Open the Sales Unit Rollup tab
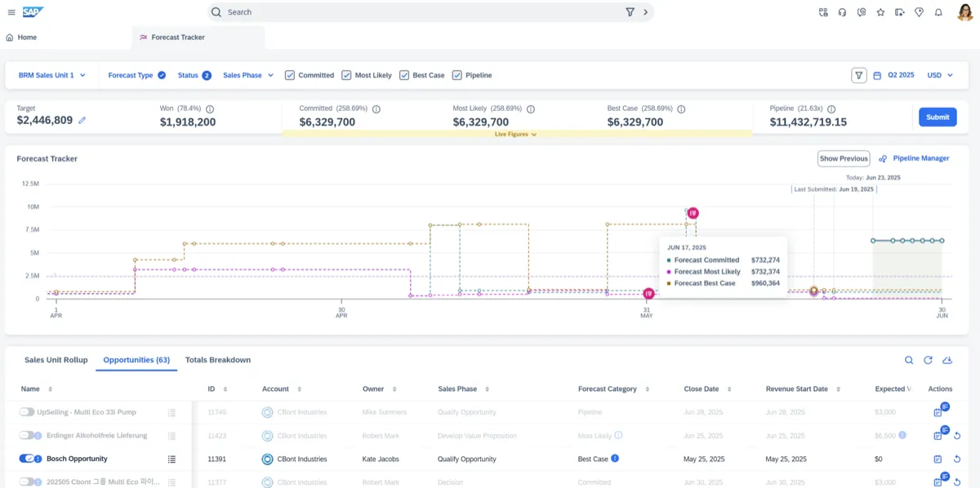Viewport: 980px width, 488px height. 56,359
